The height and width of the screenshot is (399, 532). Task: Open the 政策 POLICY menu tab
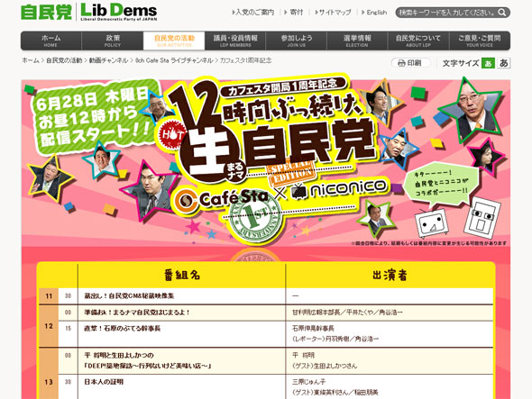tap(113, 41)
